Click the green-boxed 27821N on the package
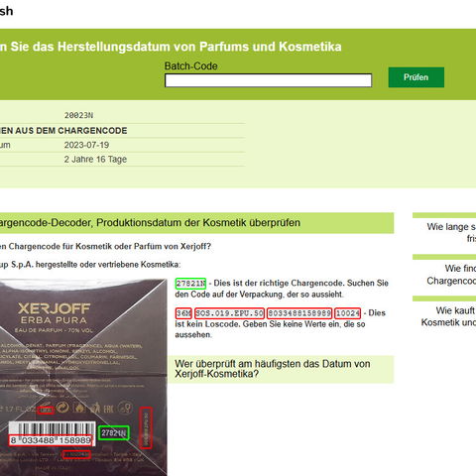 tap(114, 433)
